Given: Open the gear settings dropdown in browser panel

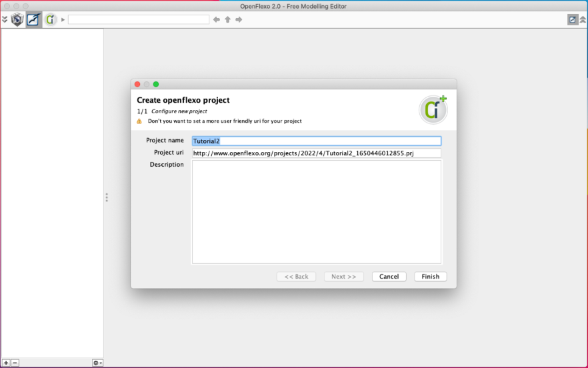Looking at the screenshot, I should click(x=97, y=363).
